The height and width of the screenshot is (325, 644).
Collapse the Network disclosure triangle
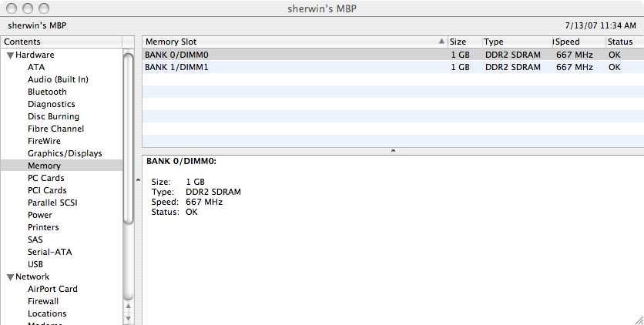point(10,277)
